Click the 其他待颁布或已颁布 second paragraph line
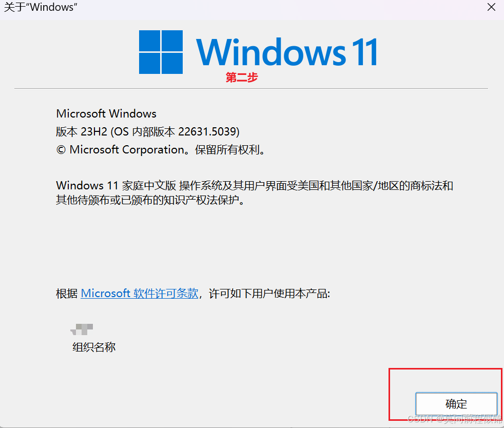This screenshot has width=504, height=428. tap(150, 200)
